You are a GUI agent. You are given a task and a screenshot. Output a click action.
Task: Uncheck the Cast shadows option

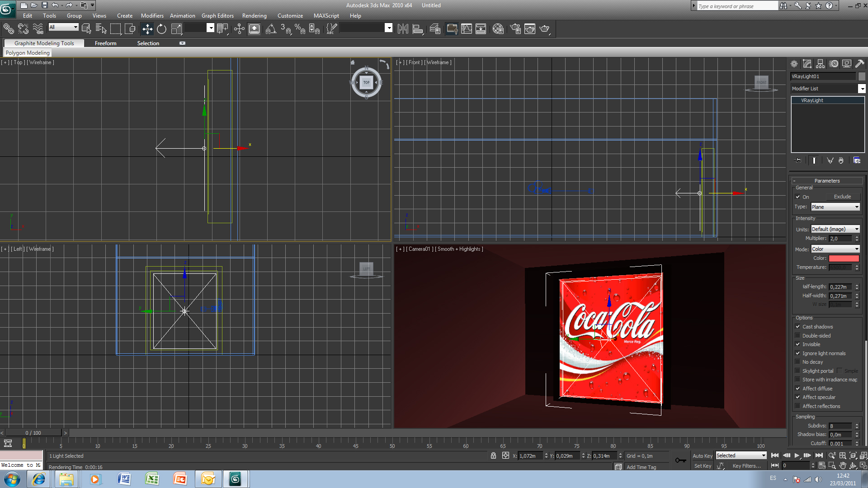click(798, 327)
